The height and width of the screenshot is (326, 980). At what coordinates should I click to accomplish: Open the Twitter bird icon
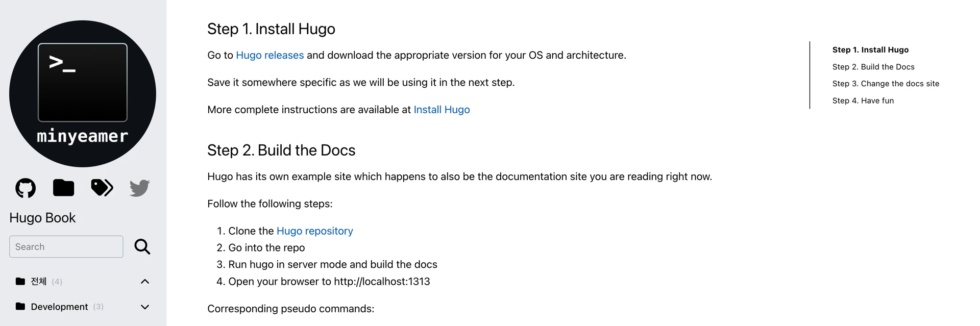point(139,188)
